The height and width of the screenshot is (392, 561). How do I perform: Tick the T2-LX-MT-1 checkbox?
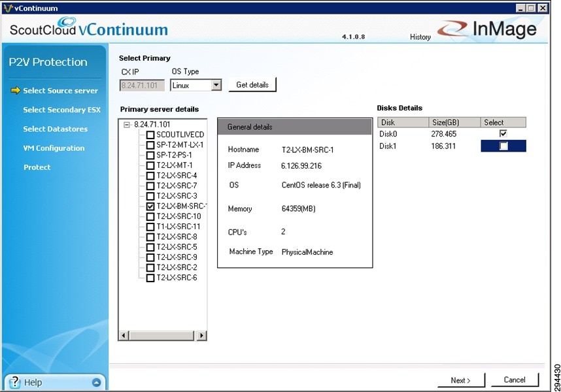[x=150, y=165]
